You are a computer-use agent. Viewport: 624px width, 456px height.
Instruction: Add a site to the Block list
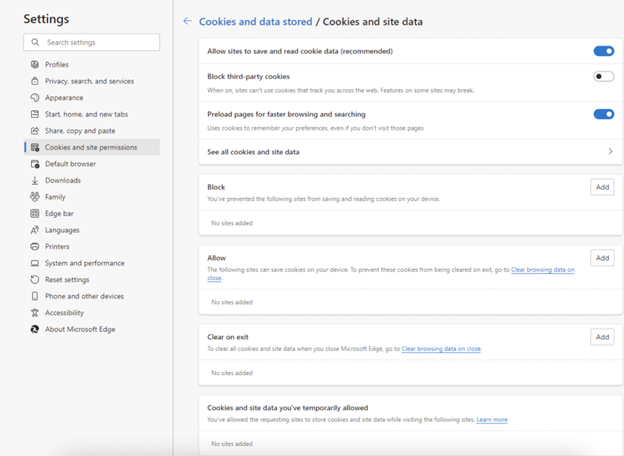(x=602, y=187)
